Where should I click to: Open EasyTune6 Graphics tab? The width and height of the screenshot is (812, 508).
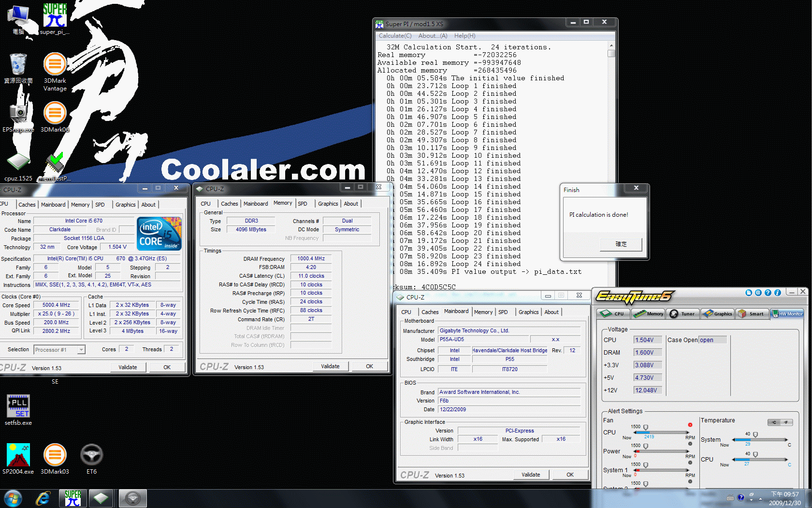(x=718, y=314)
